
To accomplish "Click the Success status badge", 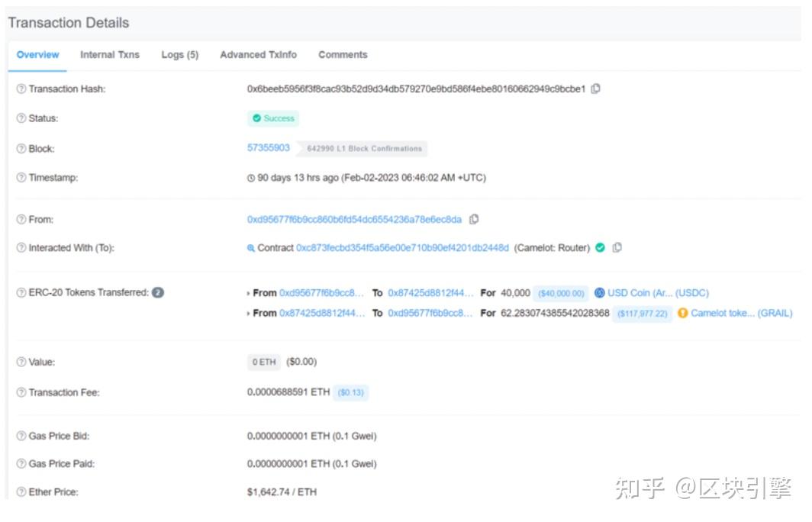I will tap(273, 118).
